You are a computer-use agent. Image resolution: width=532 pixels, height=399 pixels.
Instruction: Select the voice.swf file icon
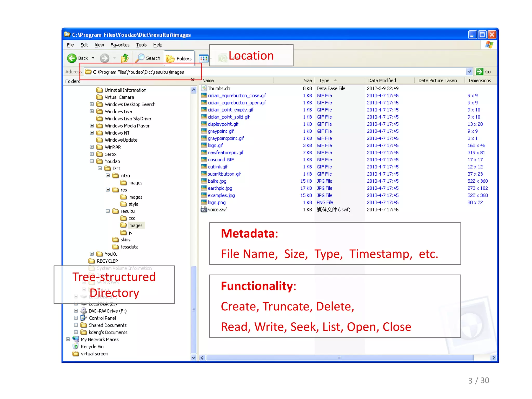pyautogui.click(x=204, y=210)
